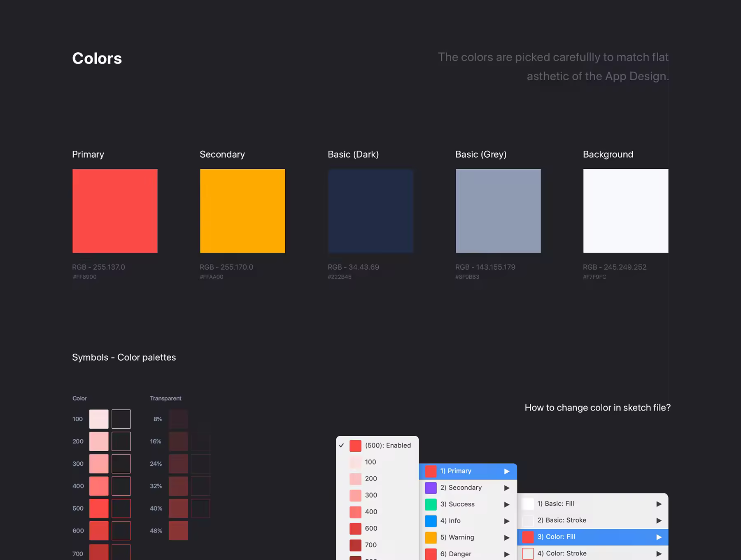Click the 48% transparent red swatch
This screenshot has width=741, height=560.
pos(178,531)
